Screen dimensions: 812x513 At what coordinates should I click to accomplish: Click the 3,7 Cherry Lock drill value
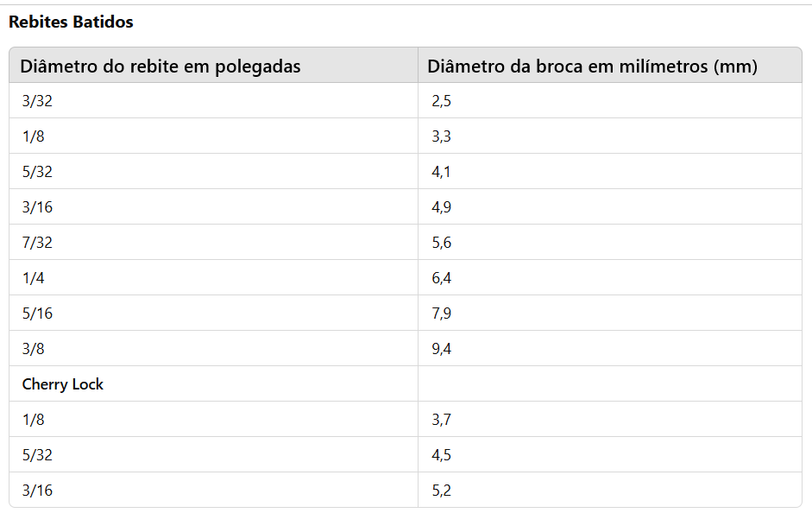441,420
